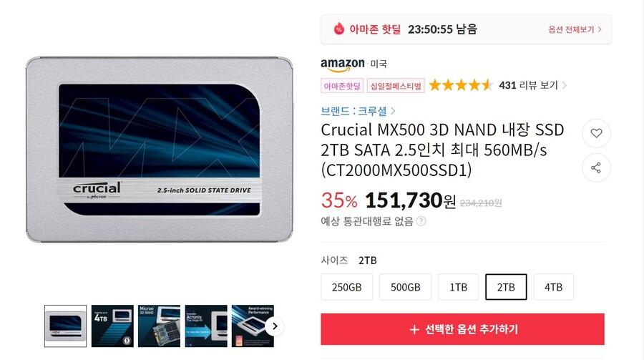The image size is (644, 360).
Task: Click the 십일절페스티벌 tag badge
Action: (396, 86)
